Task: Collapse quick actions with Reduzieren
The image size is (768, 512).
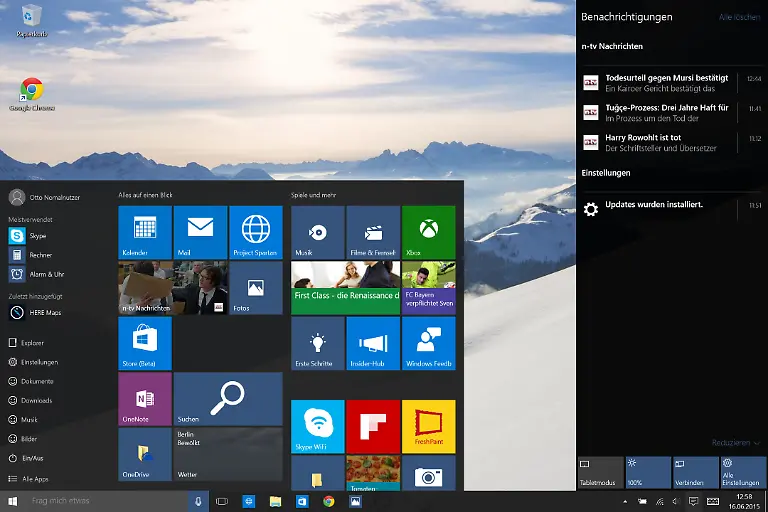Action: (736, 443)
